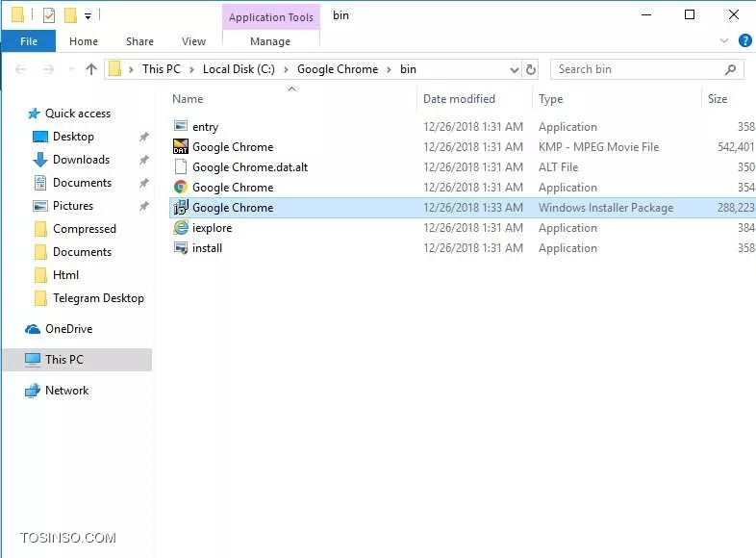Click the OneDrive cloud icon
The width and height of the screenshot is (756, 558).
coord(33,329)
